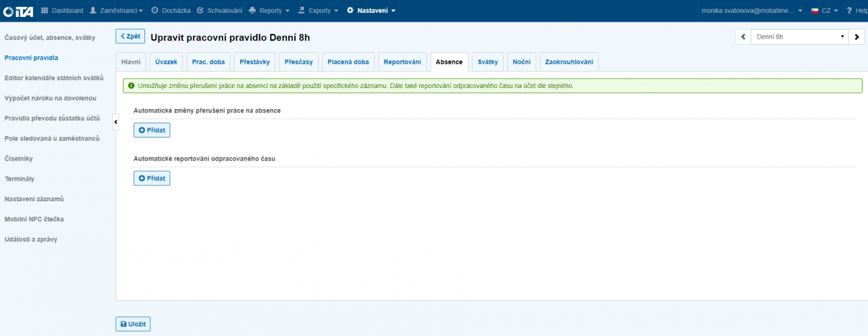This screenshot has width=868, height=336.
Task: Save with the Uložit button
Action: (x=133, y=324)
